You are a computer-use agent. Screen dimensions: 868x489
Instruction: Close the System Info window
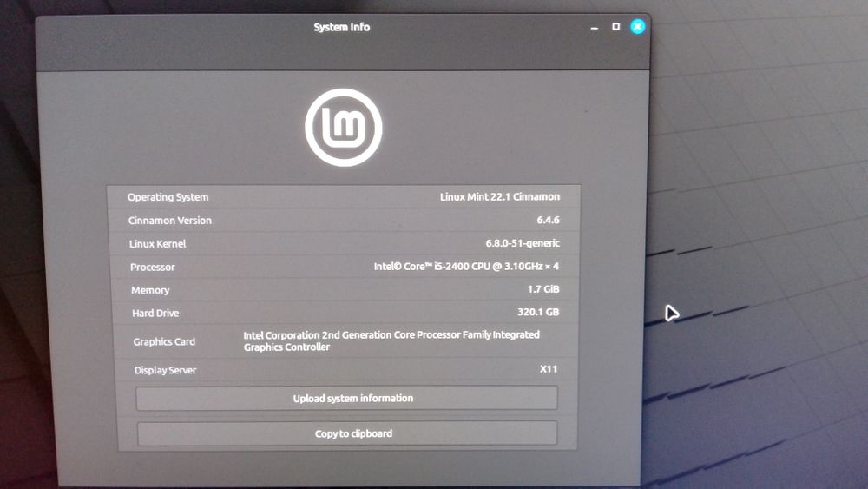638,27
